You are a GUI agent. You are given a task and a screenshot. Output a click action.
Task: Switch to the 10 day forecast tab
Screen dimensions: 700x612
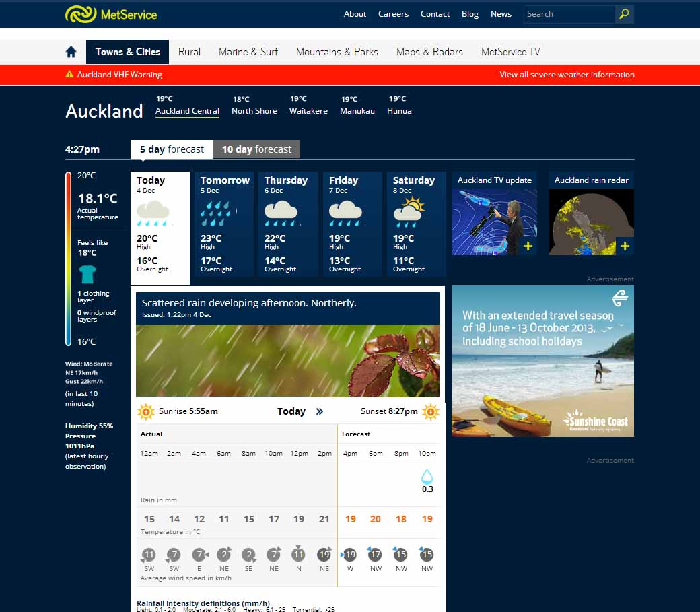click(x=256, y=149)
